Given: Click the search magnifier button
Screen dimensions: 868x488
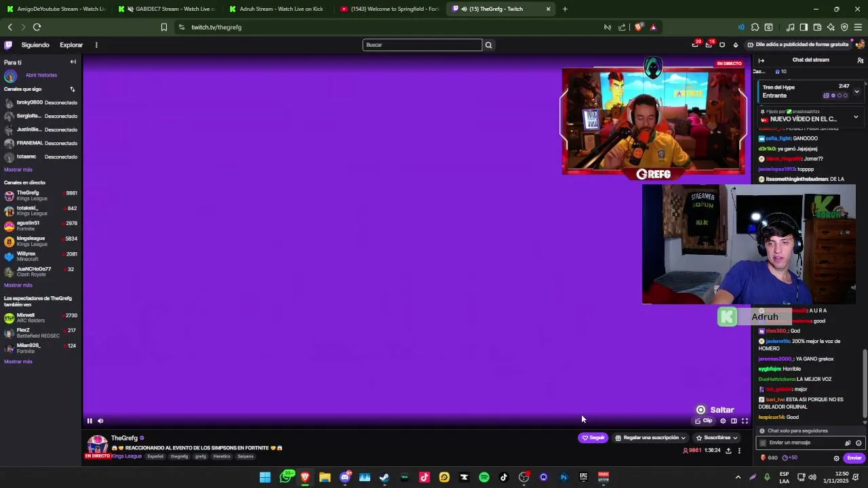Looking at the screenshot, I should [488, 45].
